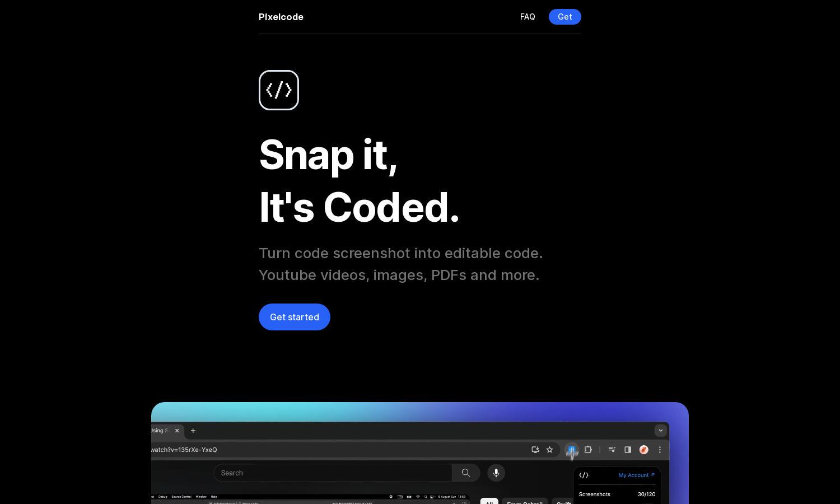The image size is (840, 504).
Task: Open the My Account link
Action: (637, 475)
